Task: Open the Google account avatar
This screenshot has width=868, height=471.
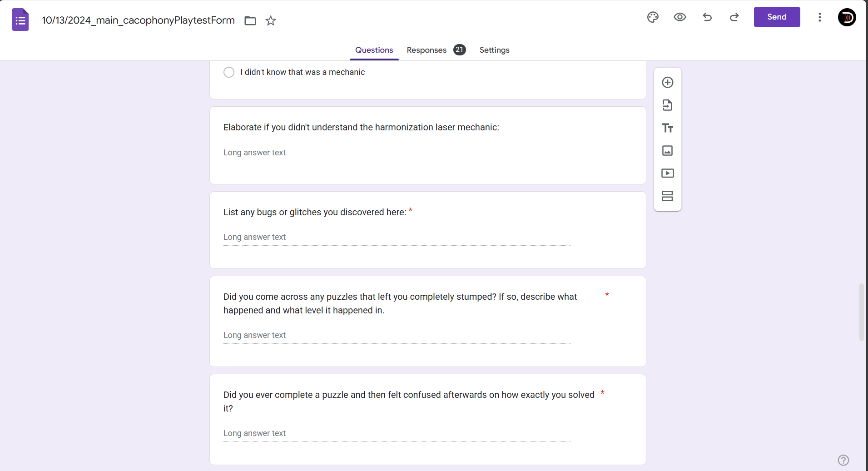Action: [847, 17]
